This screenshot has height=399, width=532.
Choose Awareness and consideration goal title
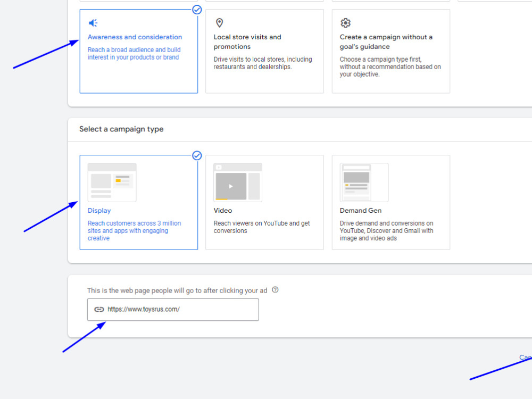tap(135, 37)
